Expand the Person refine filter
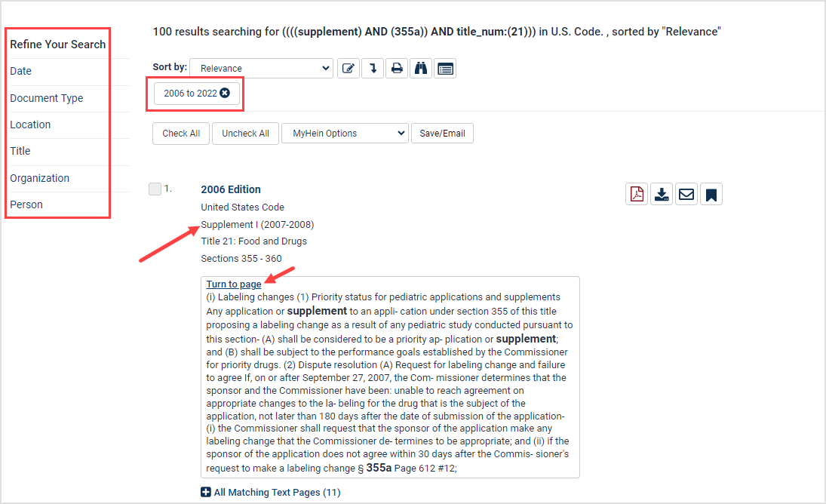826x504 pixels. 26,204
